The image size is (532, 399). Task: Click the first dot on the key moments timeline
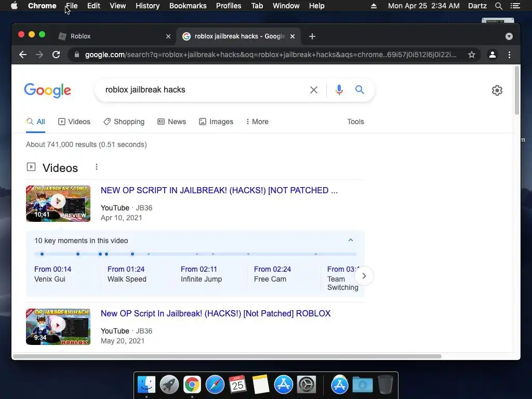point(42,254)
